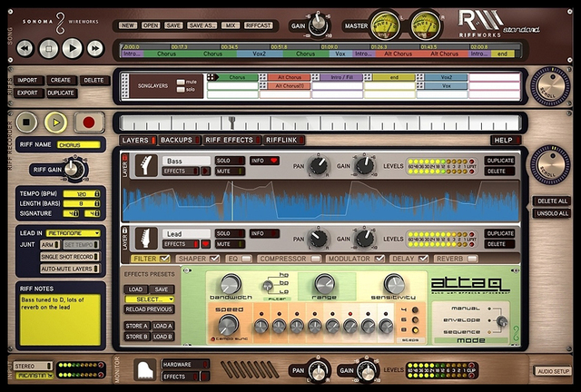The height and width of the screenshot is (392, 581).
Task: Open the HELP tab
Action: 507,141
